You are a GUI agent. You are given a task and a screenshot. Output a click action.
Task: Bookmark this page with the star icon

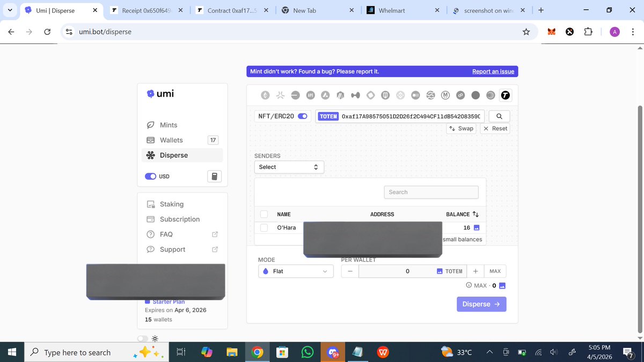[x=526, y=32]
